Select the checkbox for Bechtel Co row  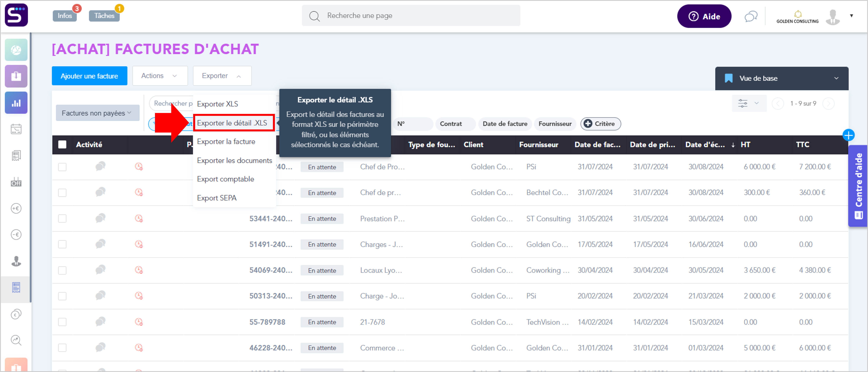(x=62, y=193)
